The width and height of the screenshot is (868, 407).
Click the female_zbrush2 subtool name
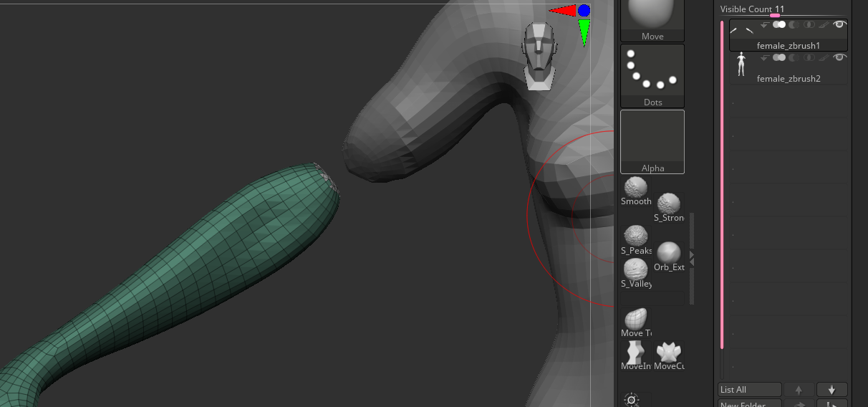coord(789,78)
